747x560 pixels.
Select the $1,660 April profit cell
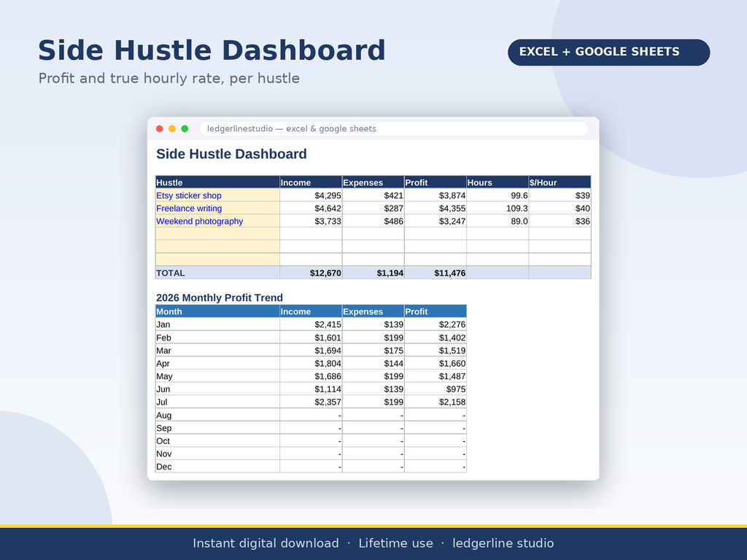click(436, 363)
